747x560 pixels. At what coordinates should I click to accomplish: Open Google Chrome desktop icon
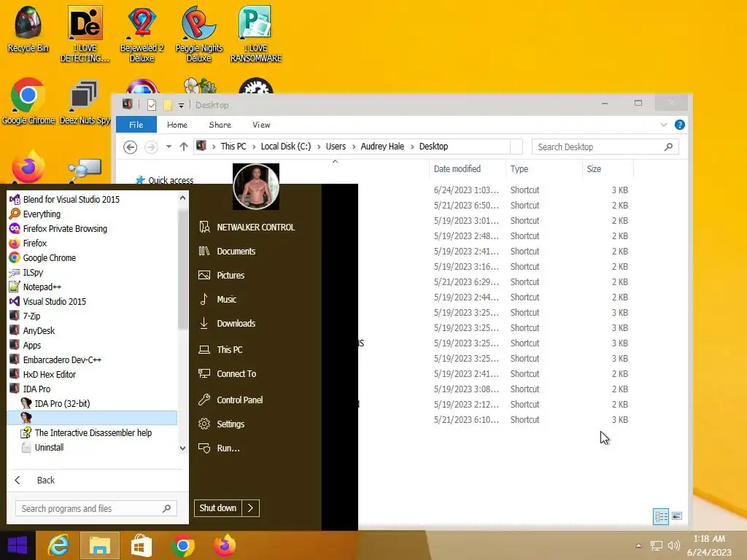tap(28, 101)
